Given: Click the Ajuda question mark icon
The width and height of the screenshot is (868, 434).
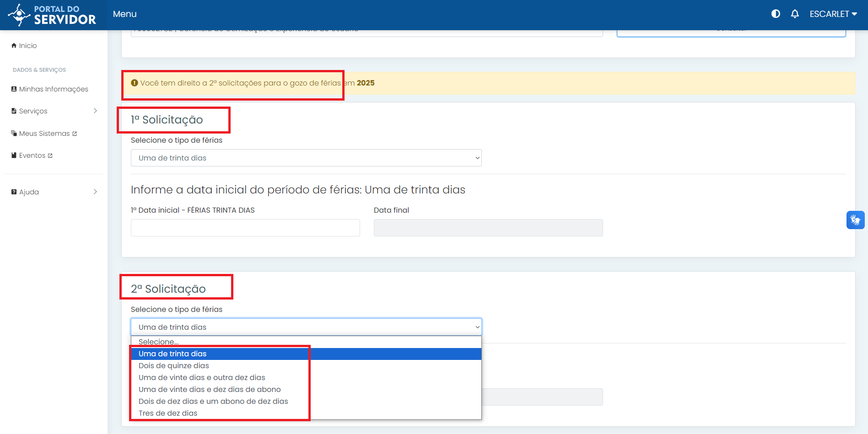Looking at the screenshot, I should coord(14,192).
